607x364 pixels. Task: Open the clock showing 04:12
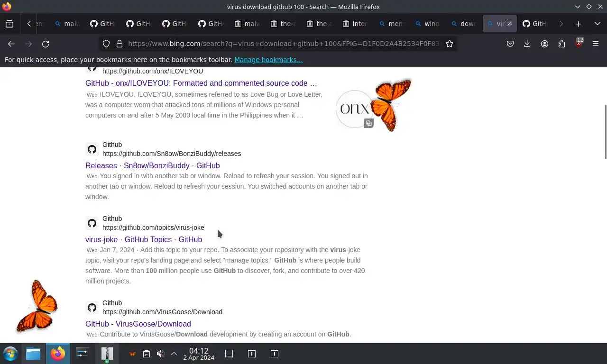[x=199, y=354]
